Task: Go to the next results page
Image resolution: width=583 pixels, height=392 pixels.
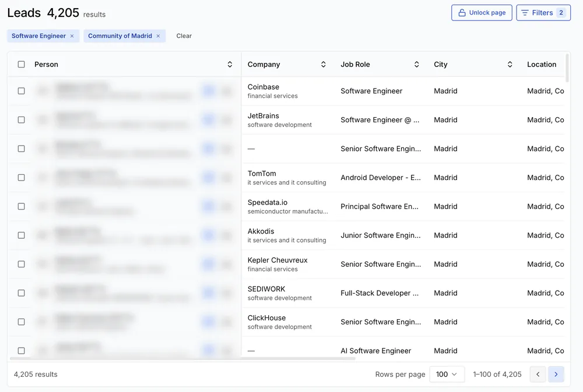Action: click(556, 374)
